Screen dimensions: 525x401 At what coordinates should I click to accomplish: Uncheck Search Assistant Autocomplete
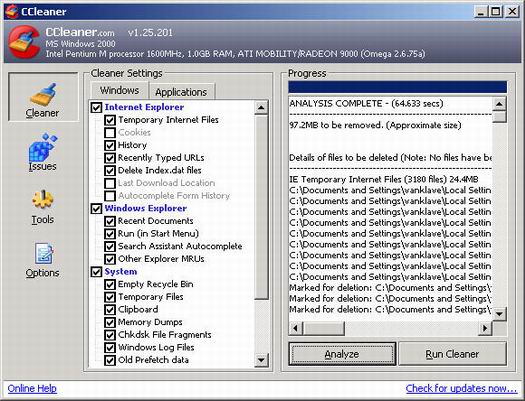[x=110, y=247]
